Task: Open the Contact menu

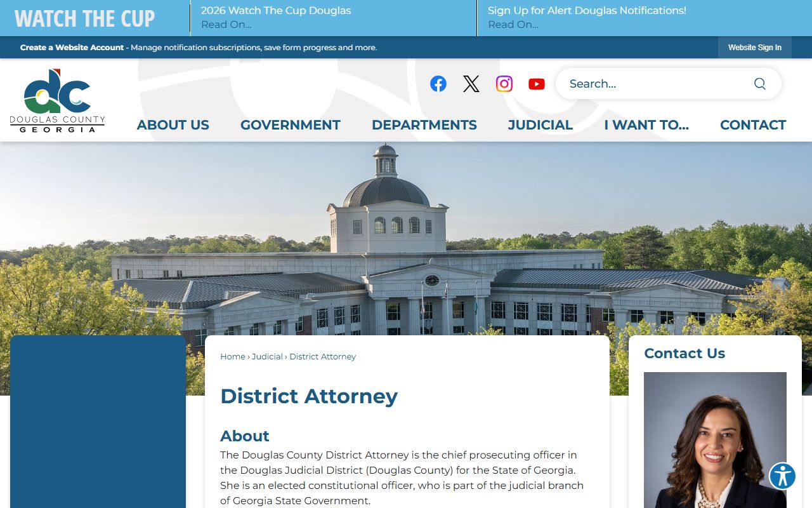Action: click(x=753, y=125)
